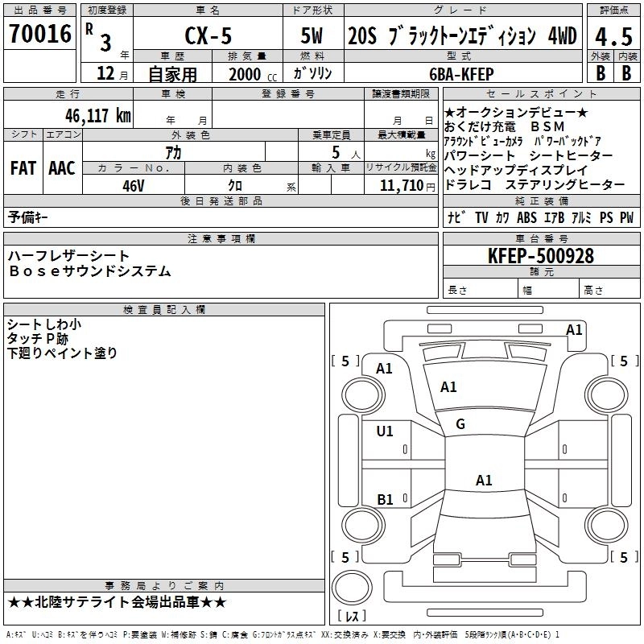Select the A1 mark on the hood
Screen dimensions: 644x644
pos(448,387)
